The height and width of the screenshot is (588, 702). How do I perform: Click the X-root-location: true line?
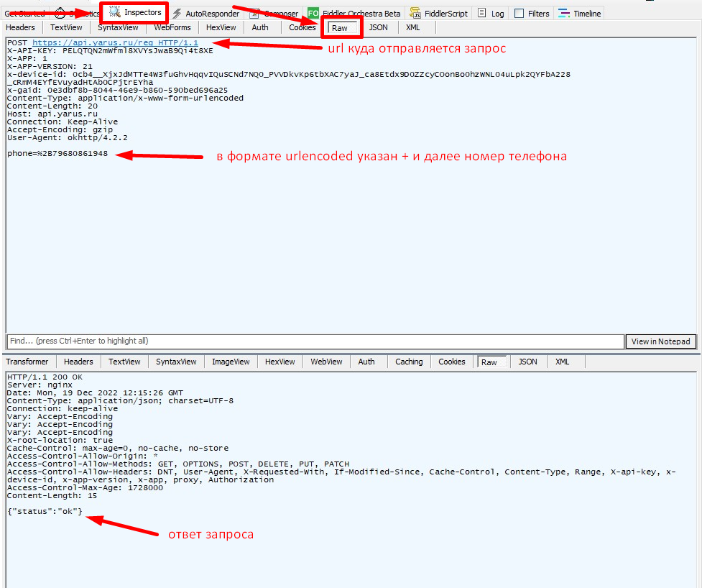click(x=60, y=440)
